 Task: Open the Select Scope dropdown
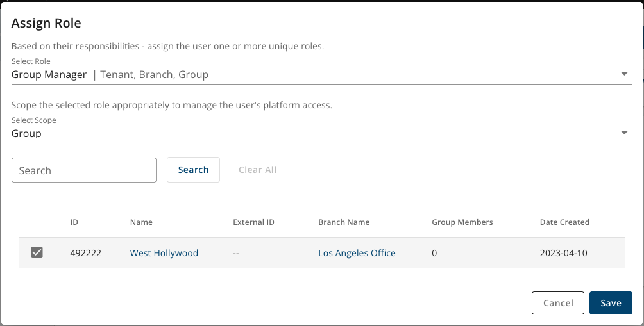321,133
